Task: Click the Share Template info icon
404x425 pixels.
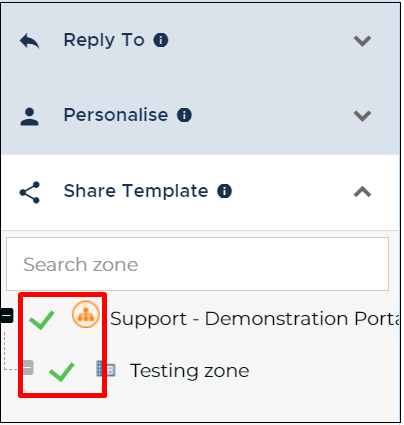Action: pyautogui.click(x=224, y=191)
